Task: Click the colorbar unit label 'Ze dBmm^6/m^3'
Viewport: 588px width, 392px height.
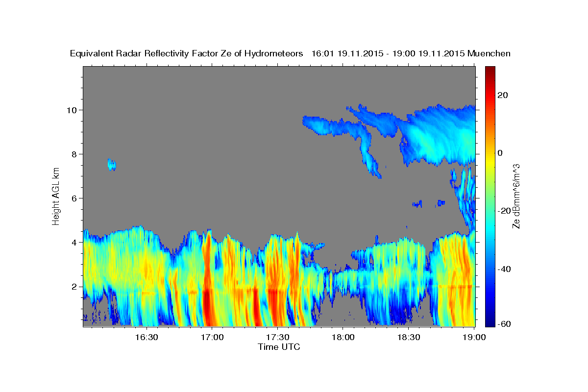Action: (x=516, y=196)
